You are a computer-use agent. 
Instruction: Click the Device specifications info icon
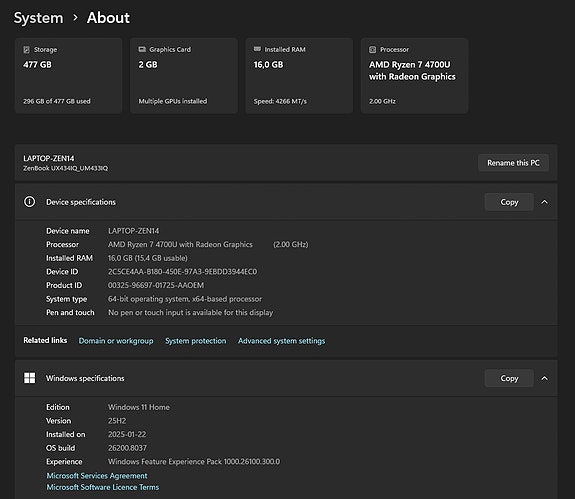click(30, 202)
